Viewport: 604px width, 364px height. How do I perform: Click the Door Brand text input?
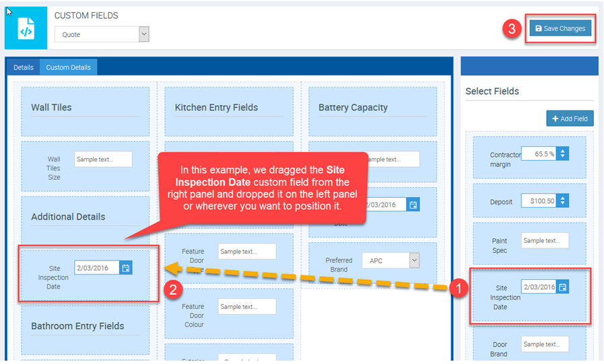click(545, 344)
